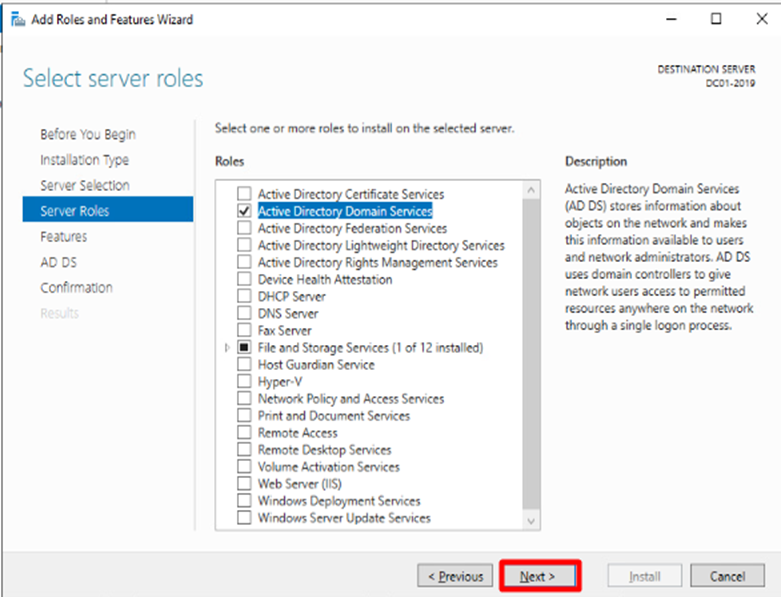Expand File and Storage Services tree
This screenshot has height=597, width=781.
tap(228, 347)
